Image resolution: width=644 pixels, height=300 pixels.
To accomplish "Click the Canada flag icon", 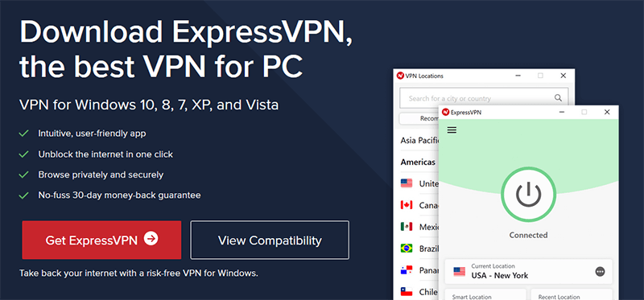I will click(x=407, y=205).
